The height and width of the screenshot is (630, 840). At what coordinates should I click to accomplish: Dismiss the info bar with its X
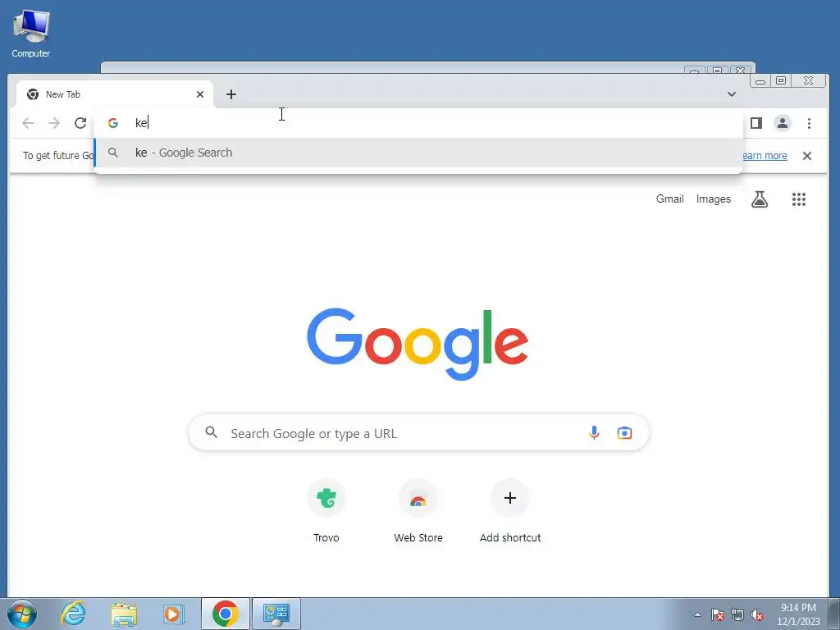pos(807,156)
